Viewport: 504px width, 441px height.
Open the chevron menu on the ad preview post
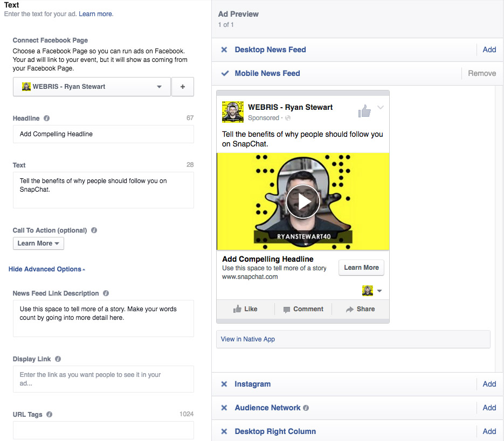click(380, 108)
